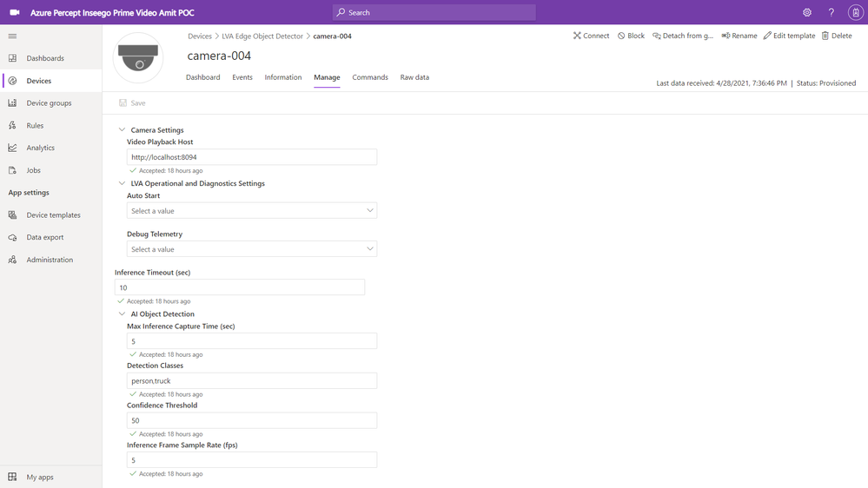Collapse the Camera Settings section
Viewport: 868px width, 488px height.
122,129
